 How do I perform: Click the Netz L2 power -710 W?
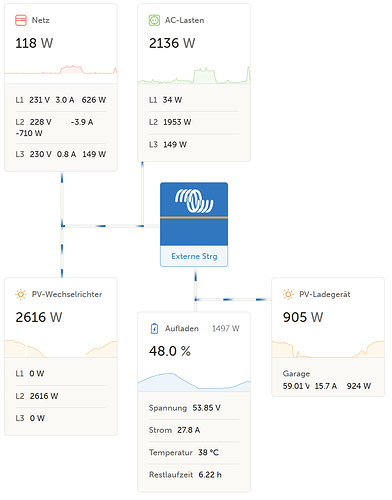tap(29, 133)
